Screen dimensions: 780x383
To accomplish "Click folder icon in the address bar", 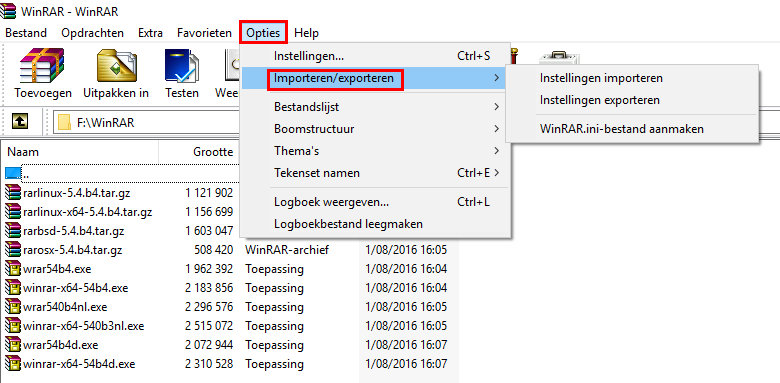I will (x=64, y=122).
